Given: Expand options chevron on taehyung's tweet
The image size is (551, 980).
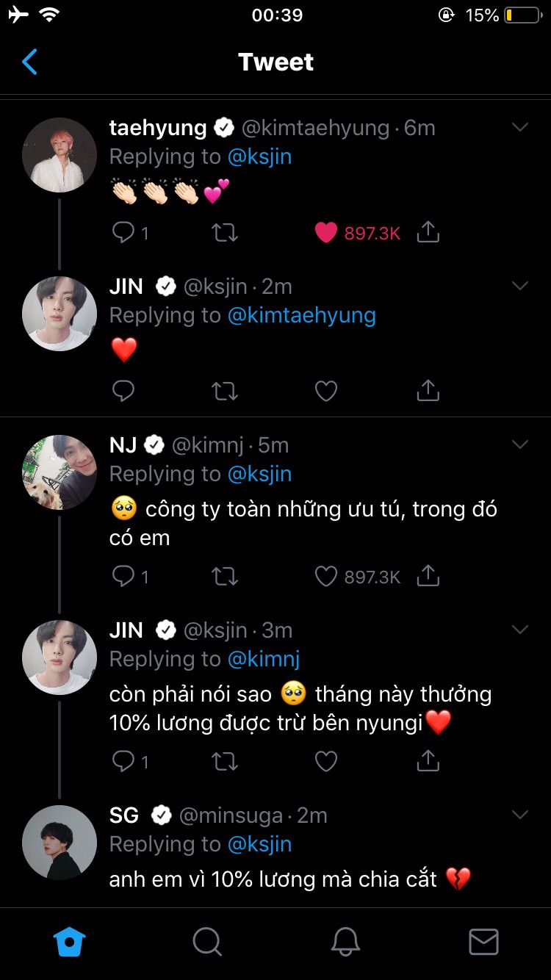Looking at the screenshot, I should 520,128.
